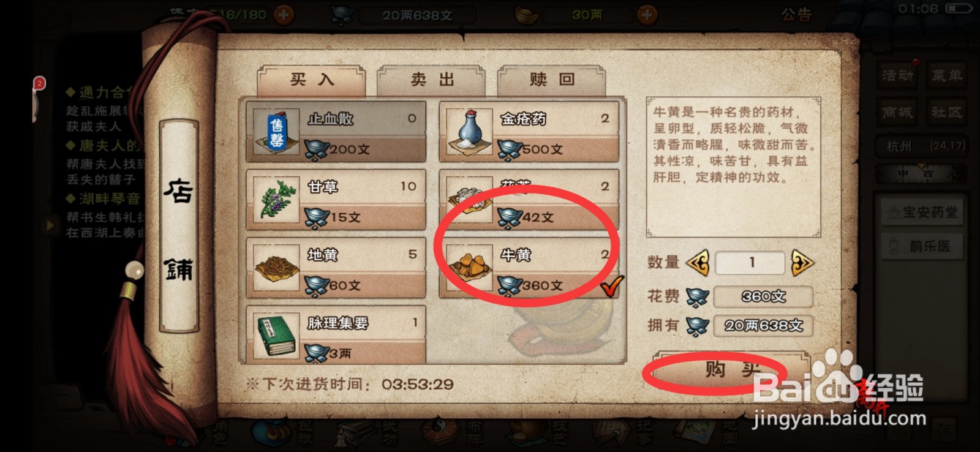The width and height of the screenshot is (980, 452).
Task: Tap the plus icon beside stamina counter
Action: click(x=283, y=15)
